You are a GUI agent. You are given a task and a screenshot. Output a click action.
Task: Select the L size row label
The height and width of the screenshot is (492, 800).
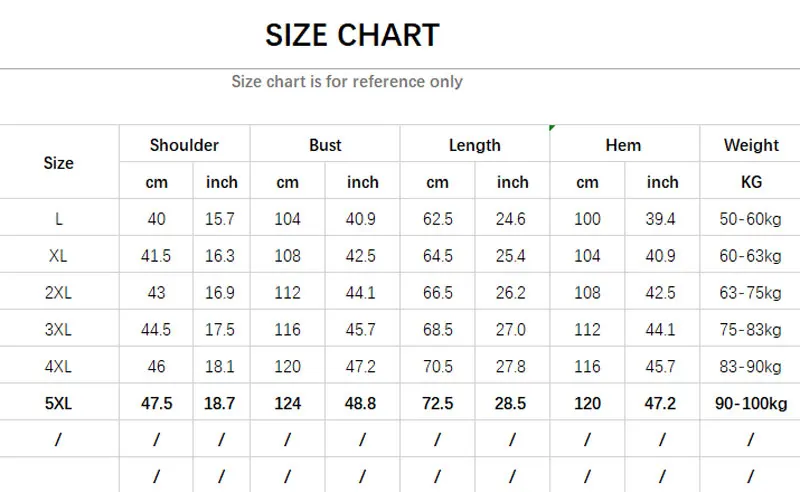(x=59, y=219)
